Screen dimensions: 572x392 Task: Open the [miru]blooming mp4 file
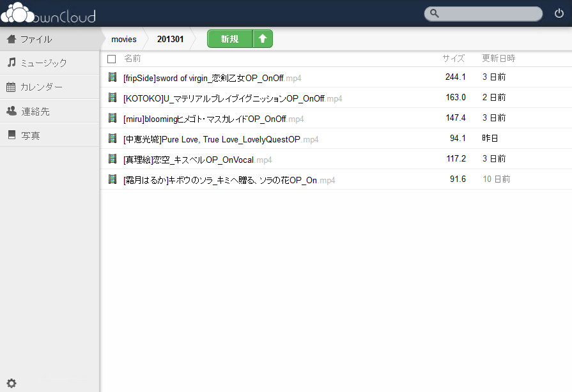pyautogui.click(x=213, y=119)
